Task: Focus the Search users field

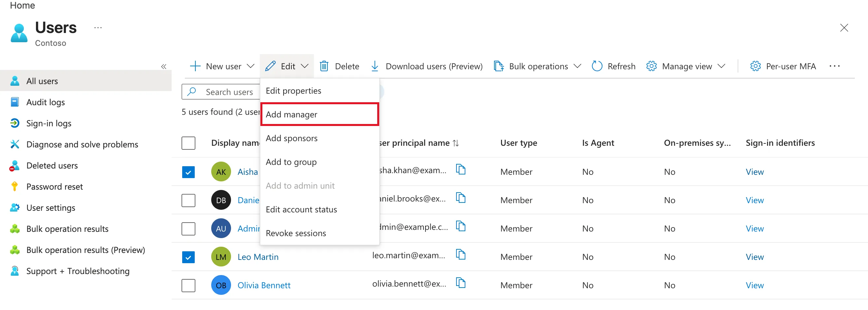Action: pos(221,92)
